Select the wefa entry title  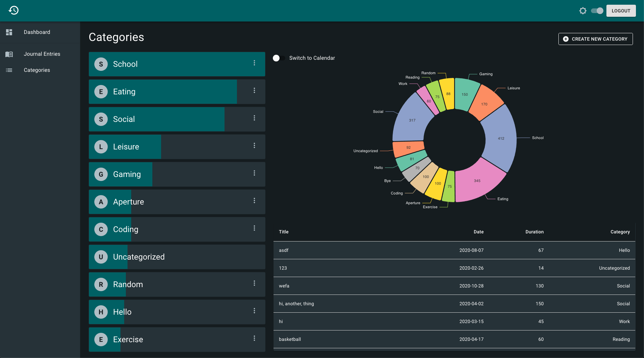(x=284, y=286)
